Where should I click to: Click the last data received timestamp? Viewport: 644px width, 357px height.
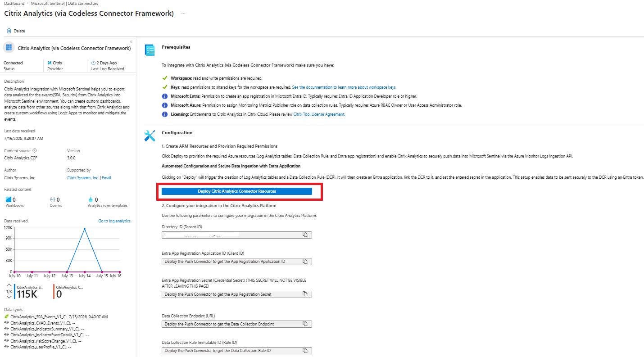click(x=23, y=139)
